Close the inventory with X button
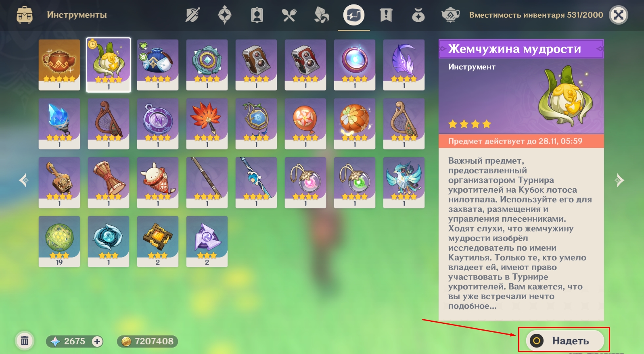Viewport: 644px width, 354px height. pos(618,15)
